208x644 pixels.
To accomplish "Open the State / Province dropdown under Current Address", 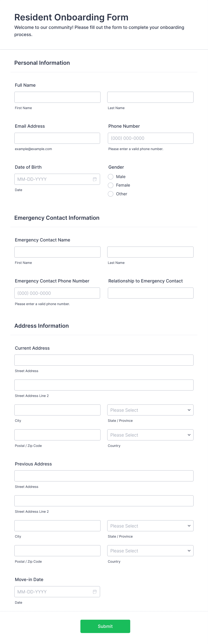I will pyautogui.click(x=150, y=410).
